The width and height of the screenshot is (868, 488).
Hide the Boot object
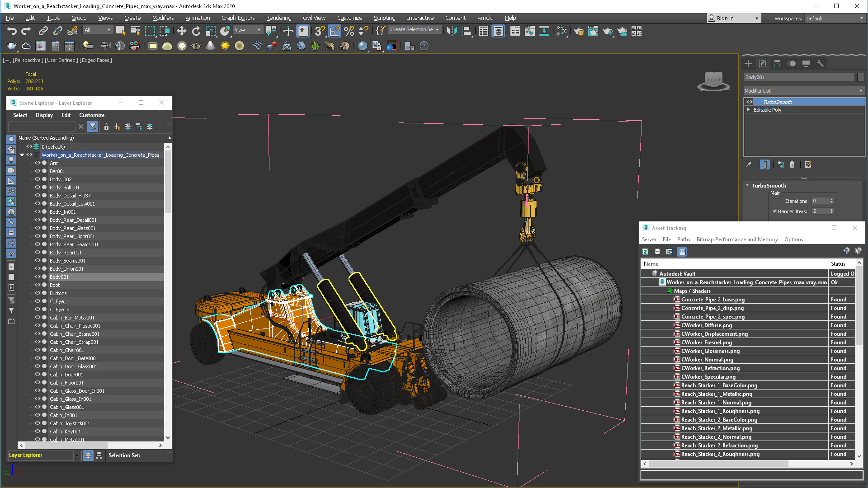tap(38, 285)
